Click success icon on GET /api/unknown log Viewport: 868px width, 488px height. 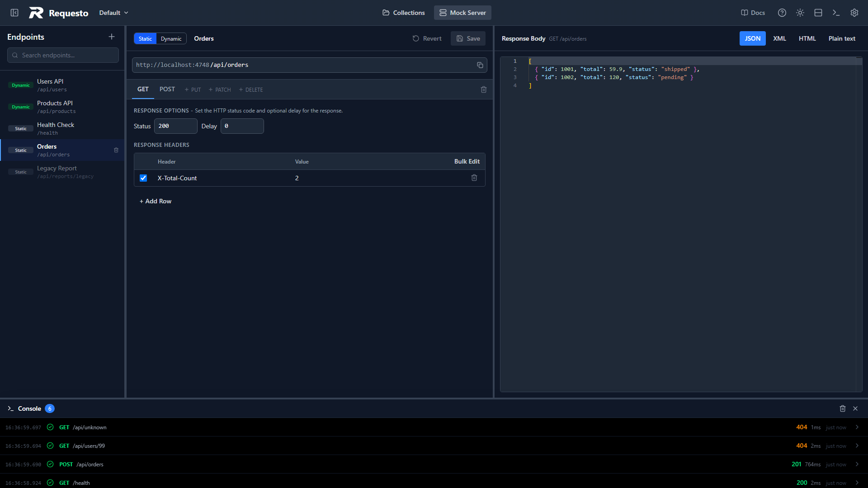click(50, 427)
